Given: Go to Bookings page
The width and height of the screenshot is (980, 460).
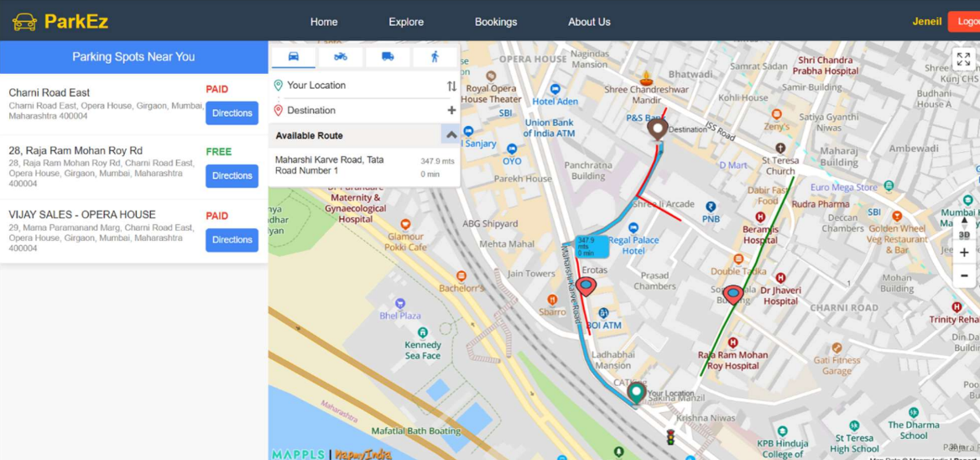Looking at the screenshot, I should tap(496, 22).
